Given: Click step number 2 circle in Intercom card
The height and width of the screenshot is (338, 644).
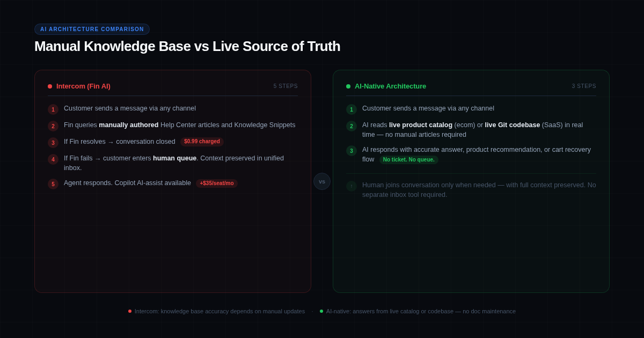Looking at the screenshot, I should coord(53,126).
